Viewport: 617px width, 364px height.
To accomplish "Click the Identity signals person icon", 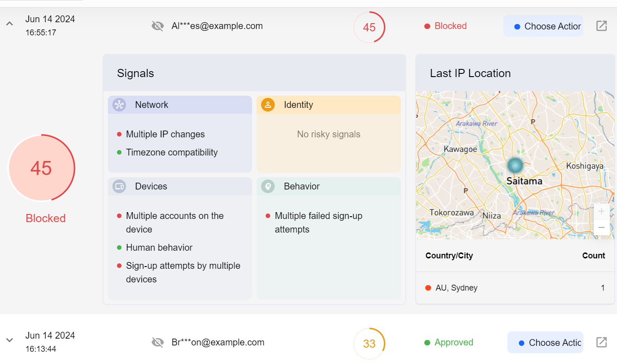I will click(268, 105).
